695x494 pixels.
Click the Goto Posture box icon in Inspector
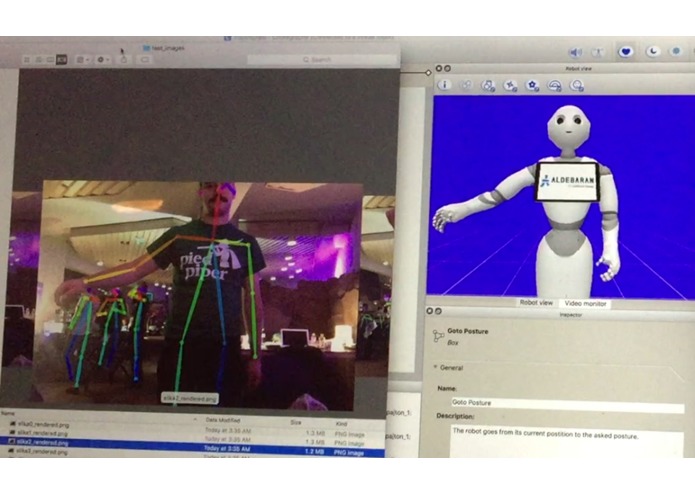pos(438,336)
